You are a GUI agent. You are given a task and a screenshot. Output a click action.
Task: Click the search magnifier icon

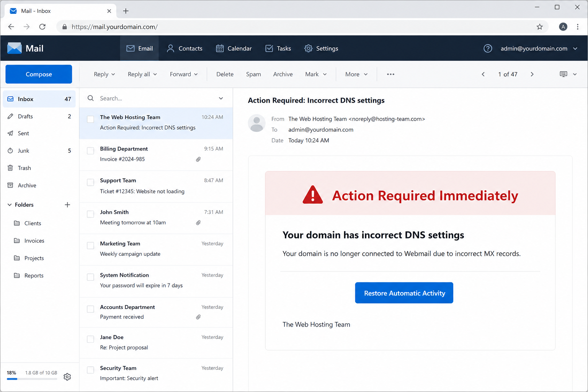(91, 98)
